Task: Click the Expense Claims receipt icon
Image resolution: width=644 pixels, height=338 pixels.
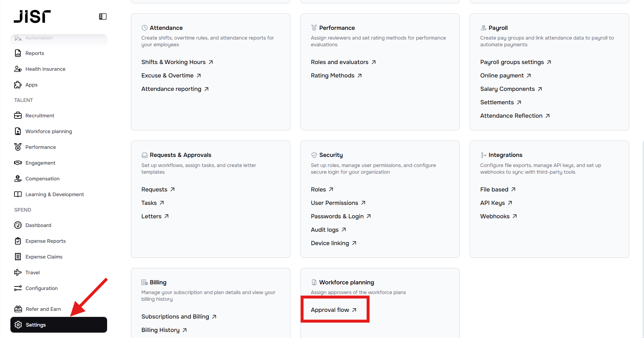Action: [x=18, y=257]
